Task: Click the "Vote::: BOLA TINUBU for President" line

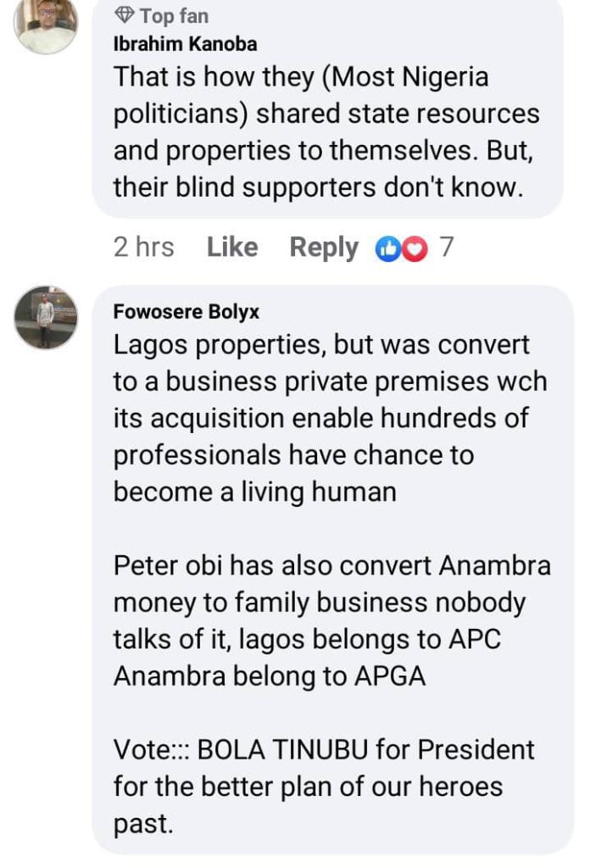Action: tap(324, 750)
